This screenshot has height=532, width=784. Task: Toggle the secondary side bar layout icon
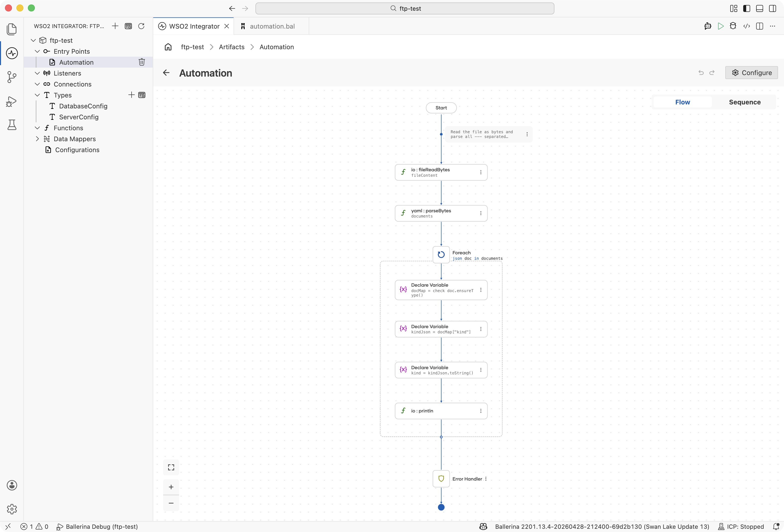[773, 8]
